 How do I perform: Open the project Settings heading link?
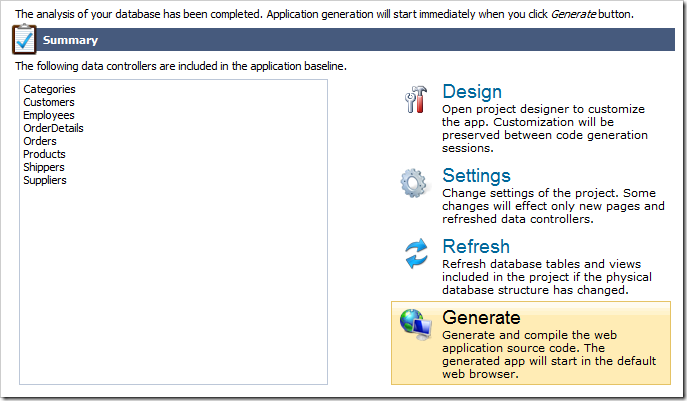[476, 176]
